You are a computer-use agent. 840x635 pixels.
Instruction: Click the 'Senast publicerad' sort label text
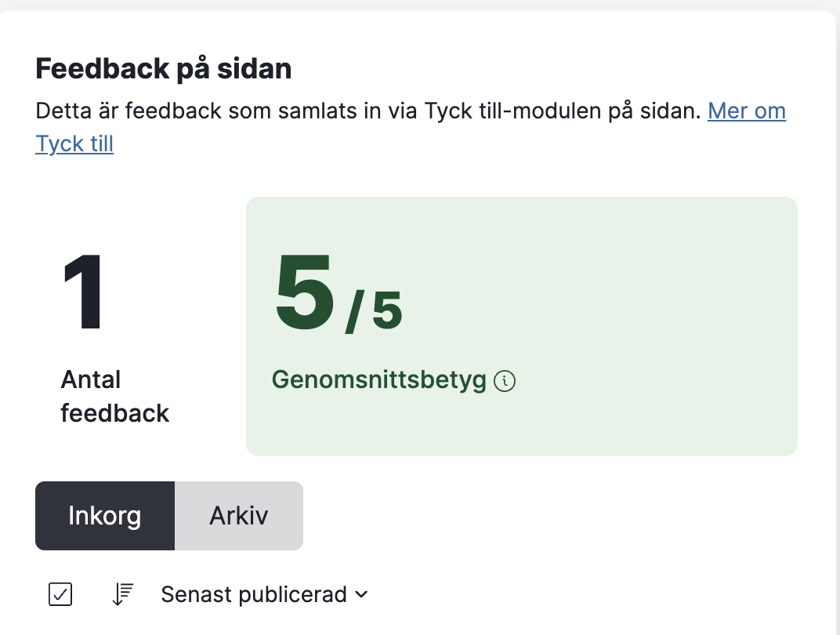[254, 595]
